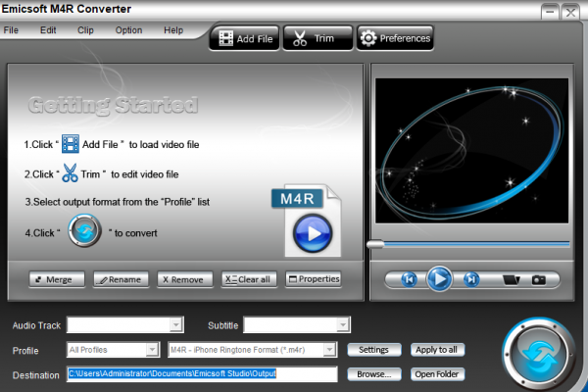The height and width of the screenshot is (392, 588).
Task: Click the Open Folder button
Action: (437, 374)
